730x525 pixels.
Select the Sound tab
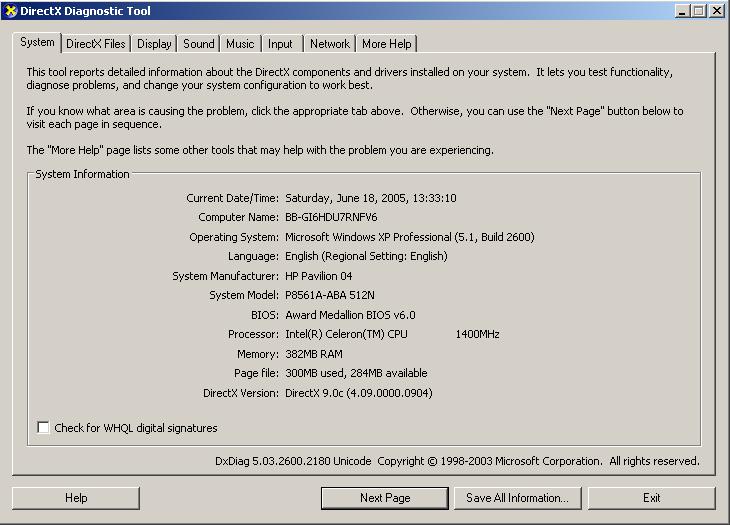click(198, 44)
